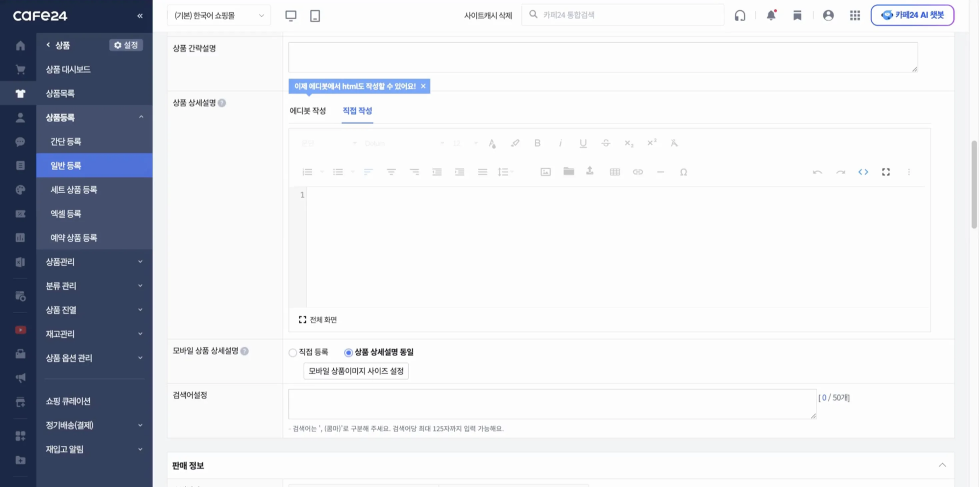Click 사이트캐시 삭제
980x487 pixels.
pos(488,15)
